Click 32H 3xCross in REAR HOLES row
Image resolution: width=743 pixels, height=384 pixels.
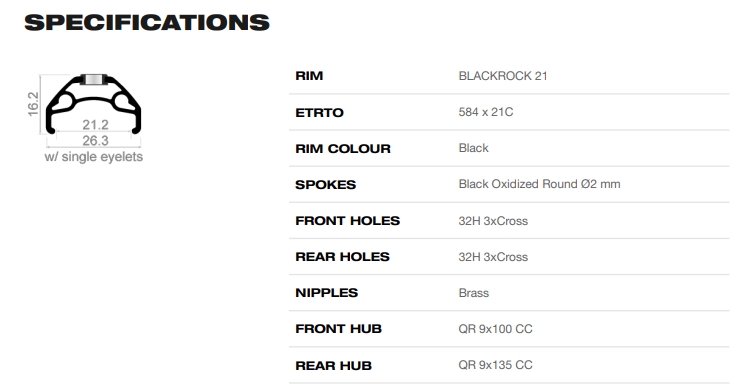pos(493,257)
